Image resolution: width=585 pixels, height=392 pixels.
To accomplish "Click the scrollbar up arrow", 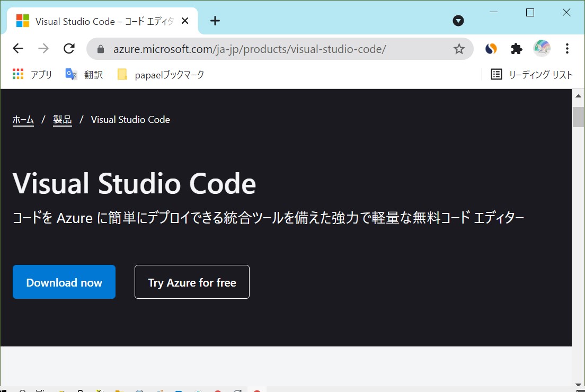I will [578, 96].
